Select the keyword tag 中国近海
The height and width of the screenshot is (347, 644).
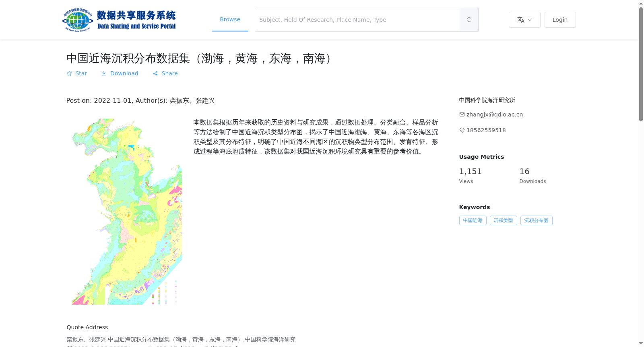point(473,220)
